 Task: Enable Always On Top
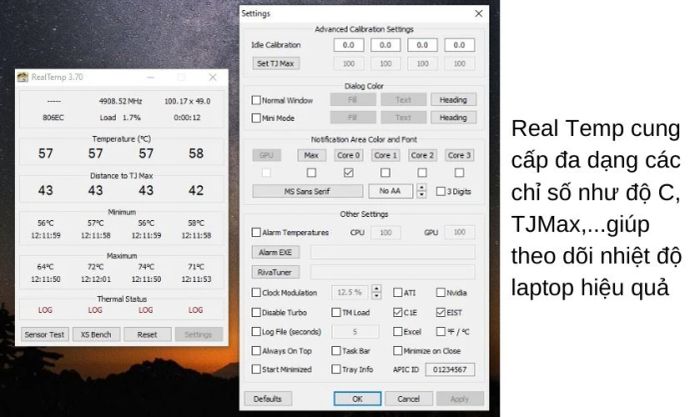[x=256, y=350]
